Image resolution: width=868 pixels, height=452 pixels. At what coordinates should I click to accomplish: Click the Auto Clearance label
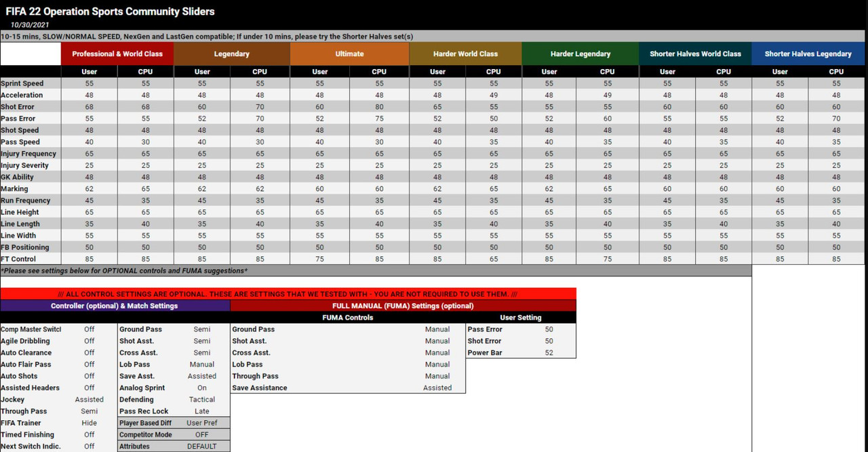(26, 352)
